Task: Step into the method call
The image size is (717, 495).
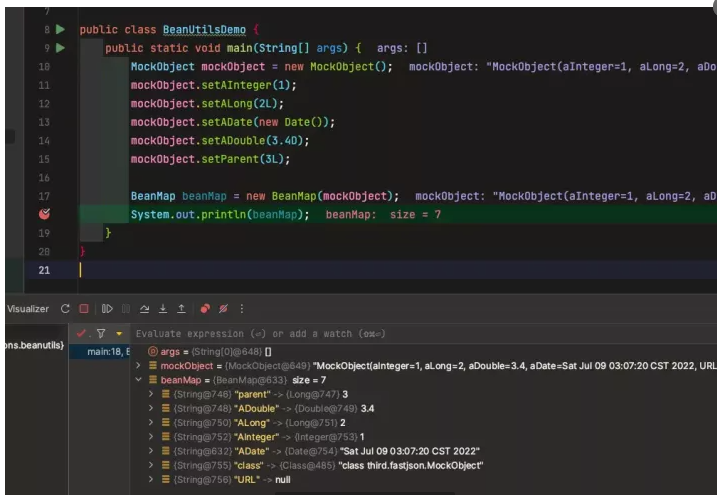Action: pyautogui.click(x=163, y=309)
